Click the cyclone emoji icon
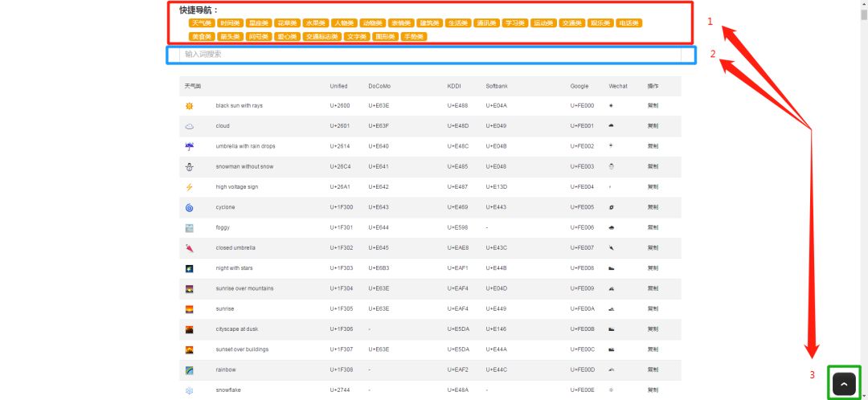Image resolution: width=868 pixels, height=400 pixels. click(x=189, y=207)
